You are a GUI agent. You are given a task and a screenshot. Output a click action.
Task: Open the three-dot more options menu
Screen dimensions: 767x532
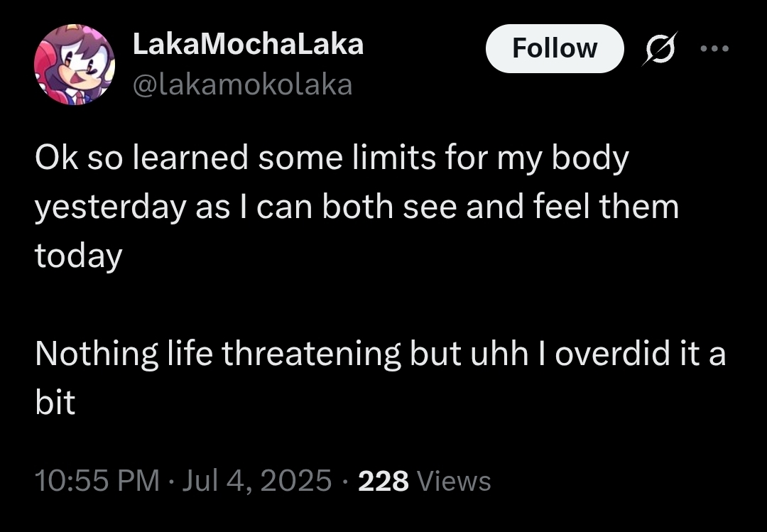coord(714,48)
